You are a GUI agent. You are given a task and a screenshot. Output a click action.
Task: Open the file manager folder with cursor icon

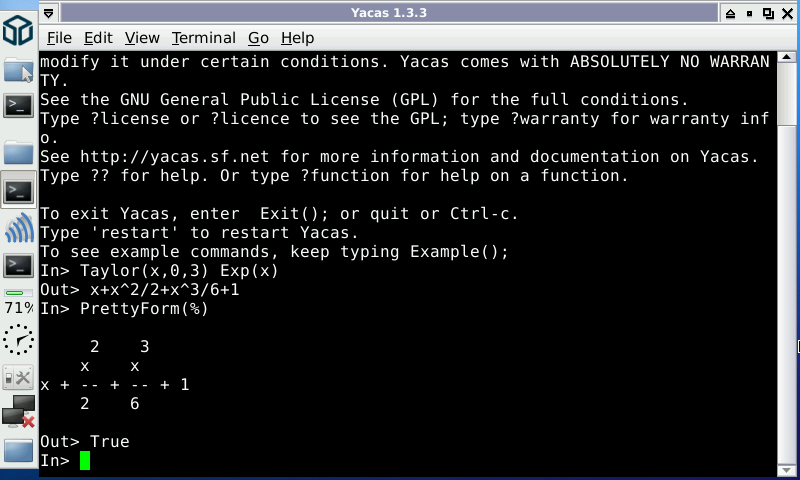(18, 70)
